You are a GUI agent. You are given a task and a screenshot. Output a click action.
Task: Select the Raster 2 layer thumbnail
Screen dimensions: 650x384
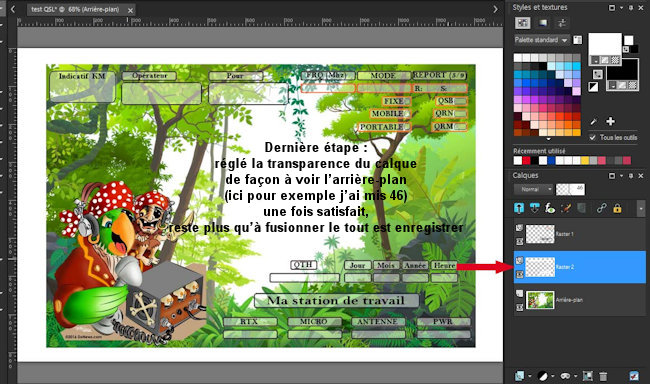pyautogui.click(x=540, y=267)
